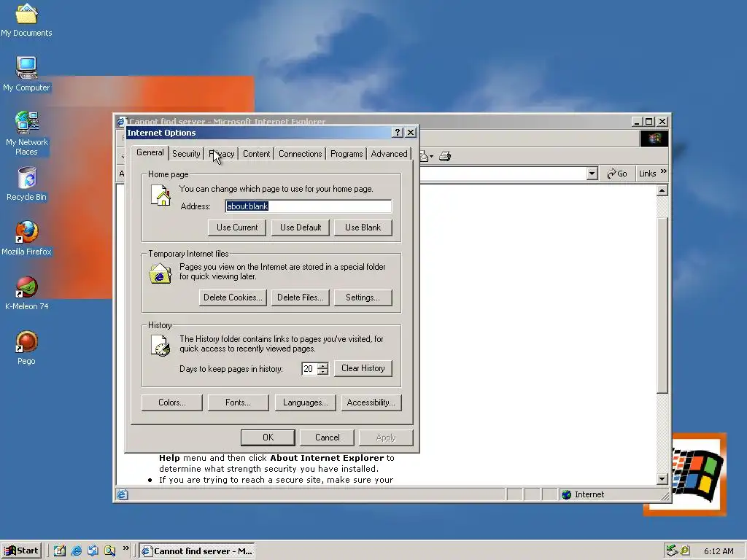This screenshot has width=747, height=560.
Task: Increase days to keep history
Action: pyautogui.click(x=323, y=366)
